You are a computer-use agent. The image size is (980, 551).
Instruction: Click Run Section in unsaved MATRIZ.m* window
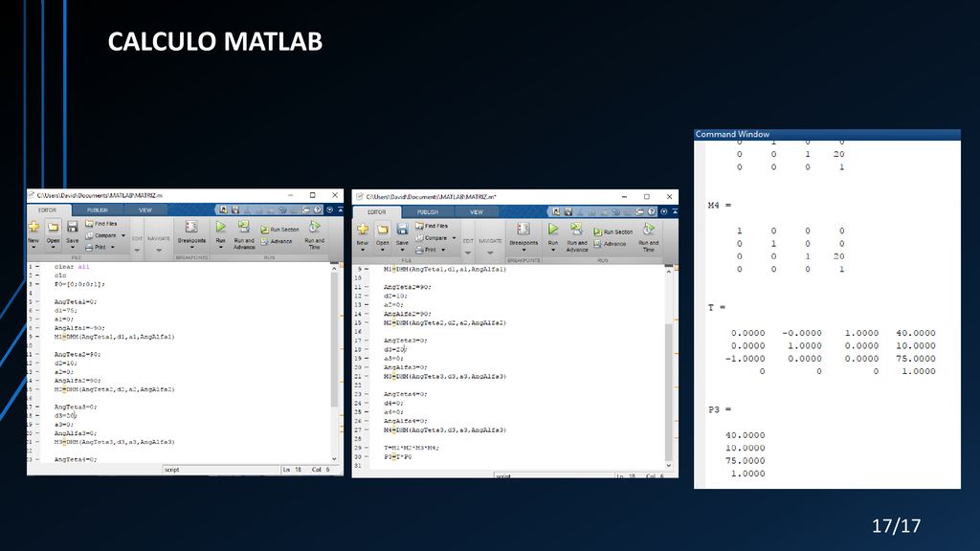tap(613, 231)
